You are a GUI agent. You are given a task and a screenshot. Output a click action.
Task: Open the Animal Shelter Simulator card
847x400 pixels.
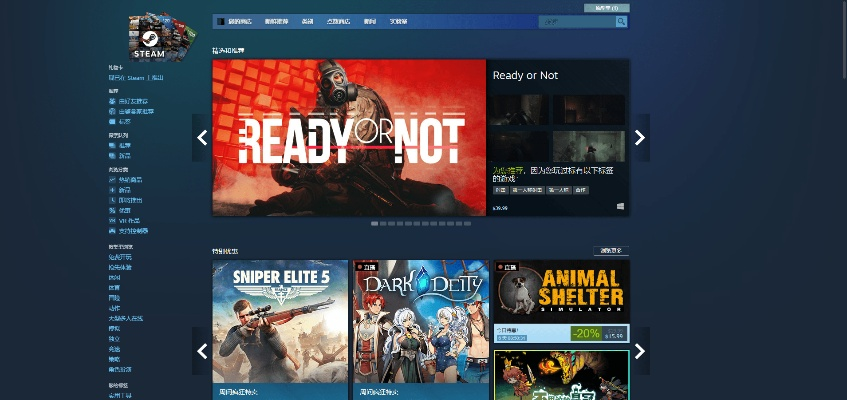[562, 301]
